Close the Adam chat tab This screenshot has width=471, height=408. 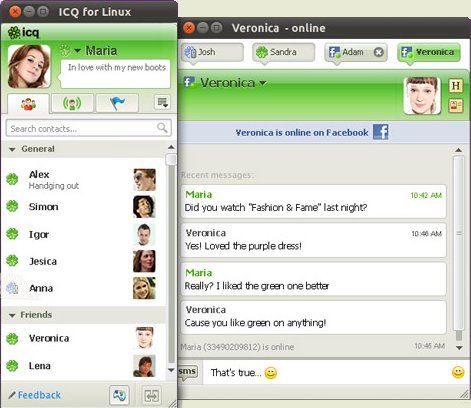click(x=378, y=52)
